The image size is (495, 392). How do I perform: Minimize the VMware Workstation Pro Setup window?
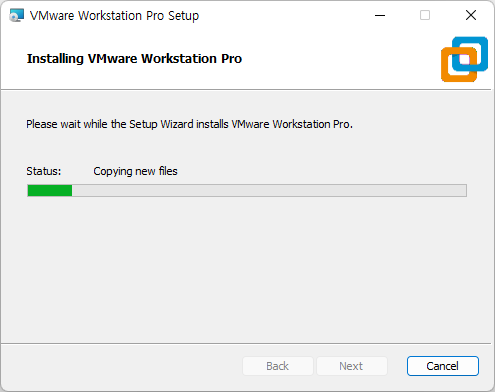tap(380, 15)
